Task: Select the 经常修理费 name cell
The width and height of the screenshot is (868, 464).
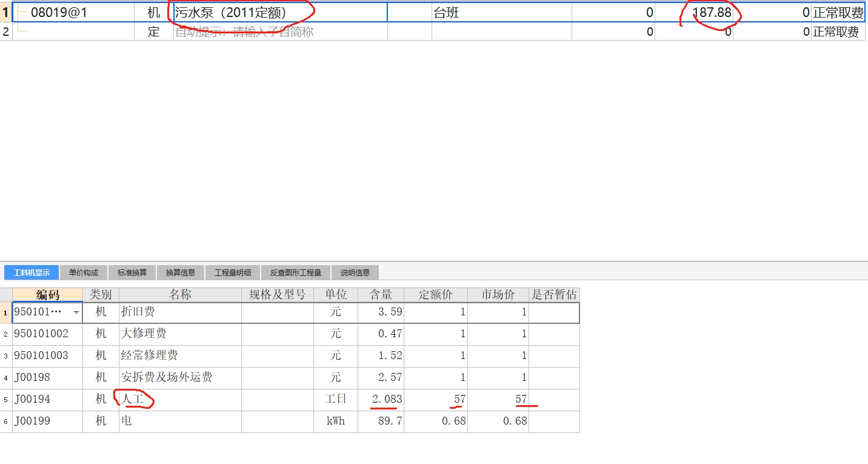Action: 180,356
